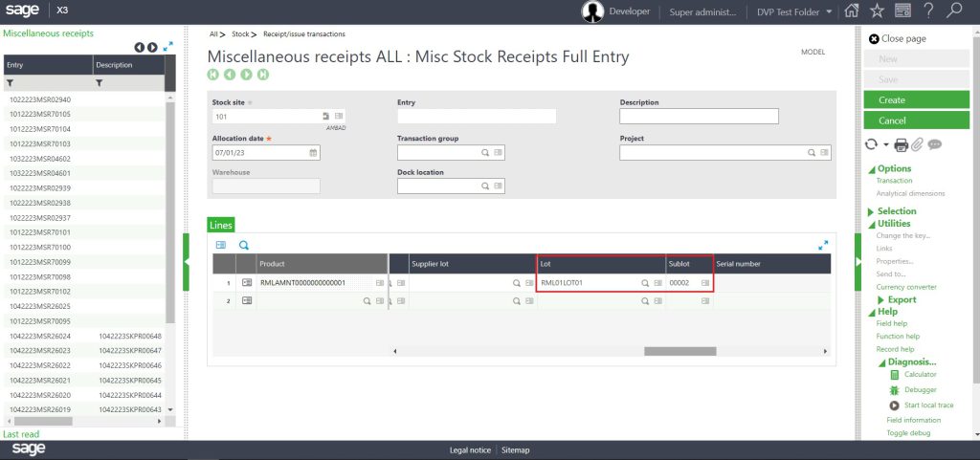Click Entry column filter icon
The height and width of the screenshot is (460, 980).
[11, 82]
